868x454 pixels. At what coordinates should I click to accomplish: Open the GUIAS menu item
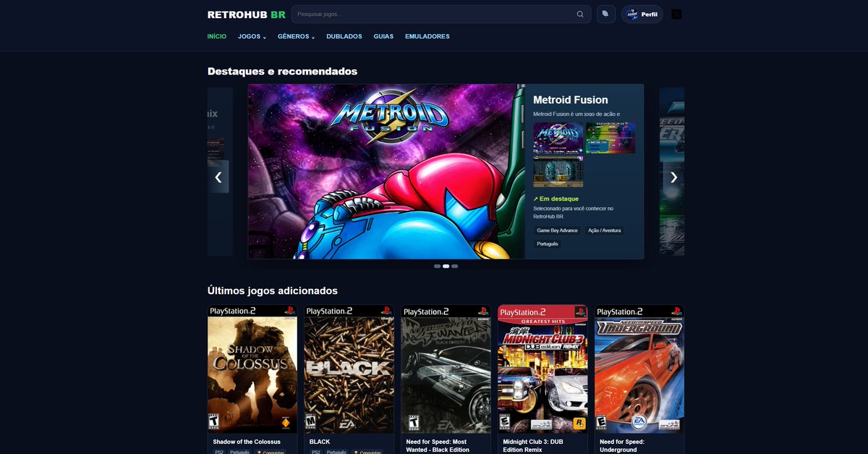click(x=383, y=36)
